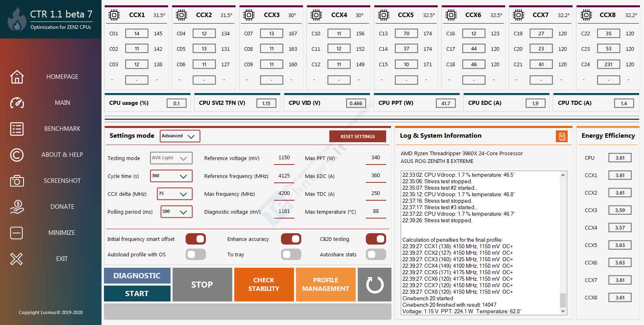
Task: Open DONATE menu item
Action: click(x=62, y=207)
